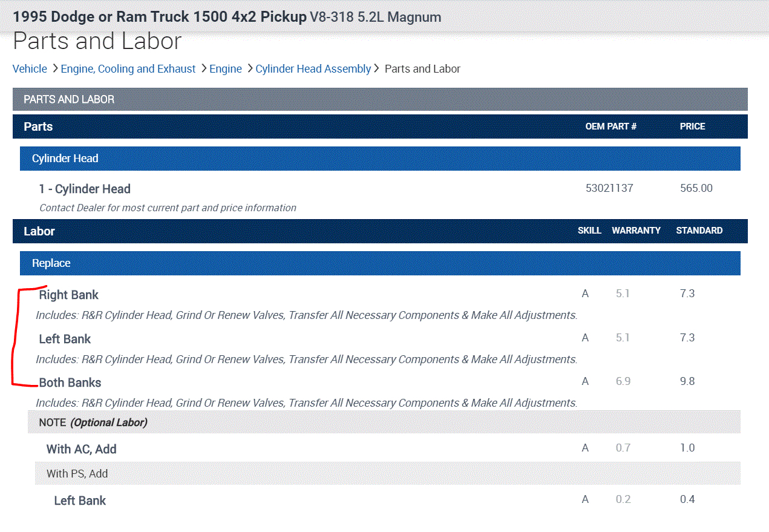The width and height of the screenshot is (769, 532).
Task: Collapse the Parts section header
Action: coord(38,126)
